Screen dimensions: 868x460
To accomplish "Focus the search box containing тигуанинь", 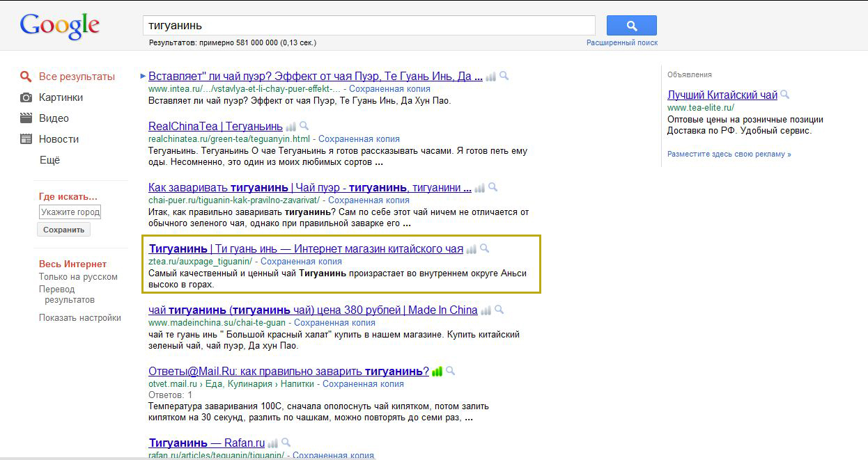I will coord(369,25).
